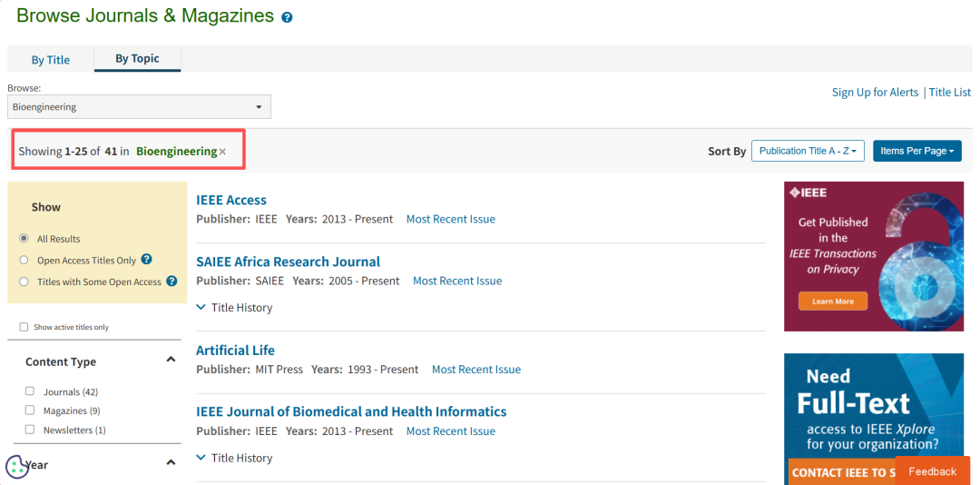Open the Items Per Page dropdown
This screenshot has height=485, width=980.
point(916,151)
